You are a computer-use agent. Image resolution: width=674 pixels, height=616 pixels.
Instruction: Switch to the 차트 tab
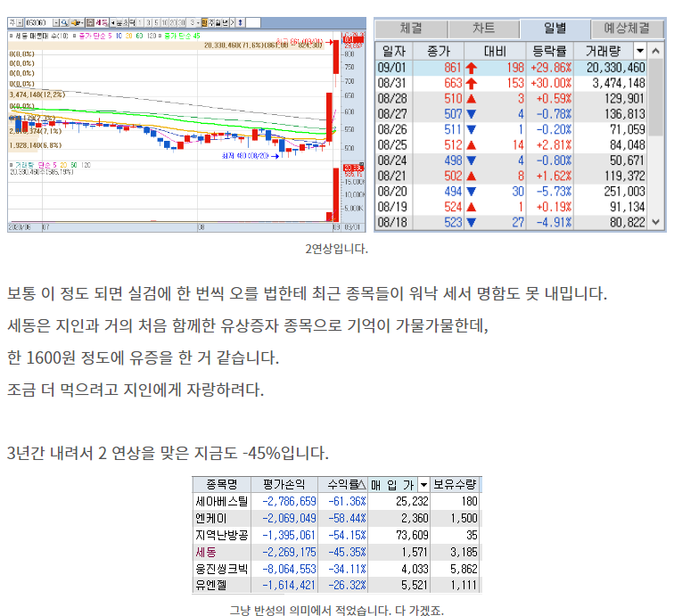[x=483, y=29]
